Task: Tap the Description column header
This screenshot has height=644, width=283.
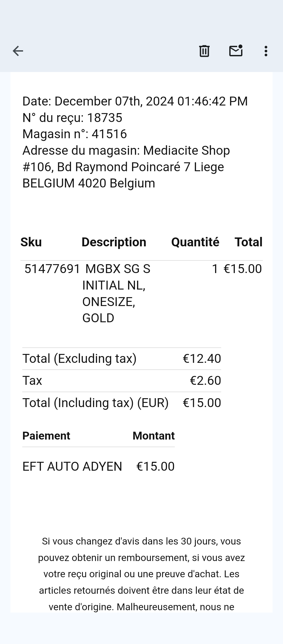Action: 114,242
